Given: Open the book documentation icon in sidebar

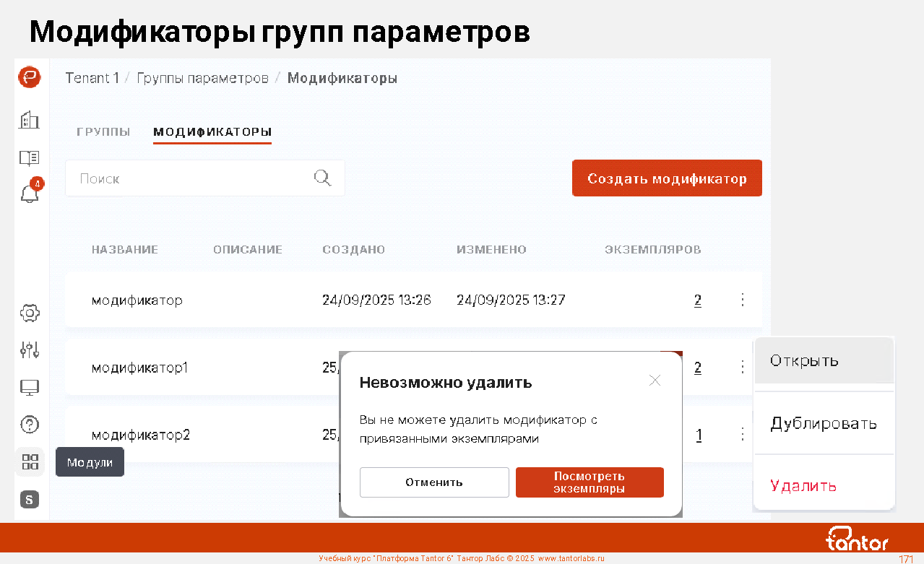Looking at the screenshot, I should (30, 157).
